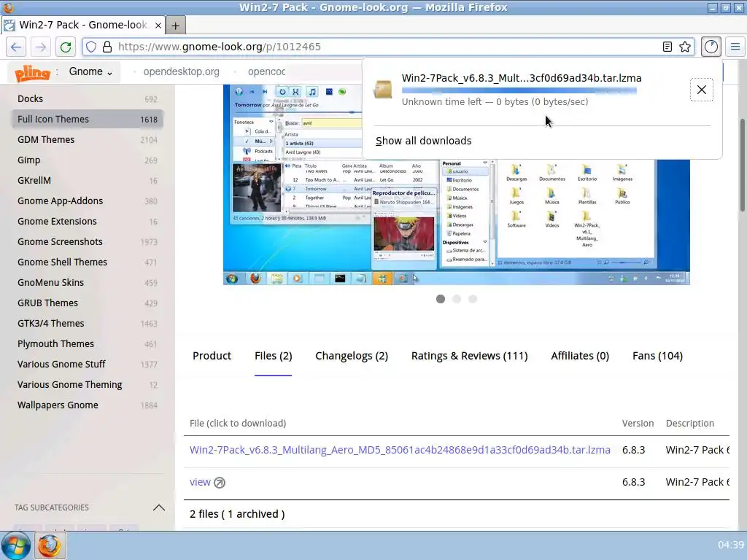Image resolution: width=747 pixels, height=560 pixels.
Task: Open the Gnome site dropdown
Action: (90, 71)
